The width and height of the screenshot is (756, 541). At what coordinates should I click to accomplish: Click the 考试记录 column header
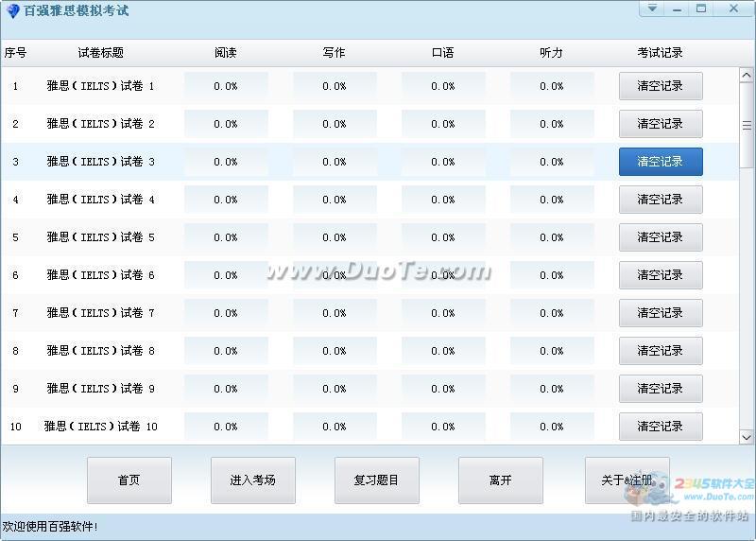(660, 53)
